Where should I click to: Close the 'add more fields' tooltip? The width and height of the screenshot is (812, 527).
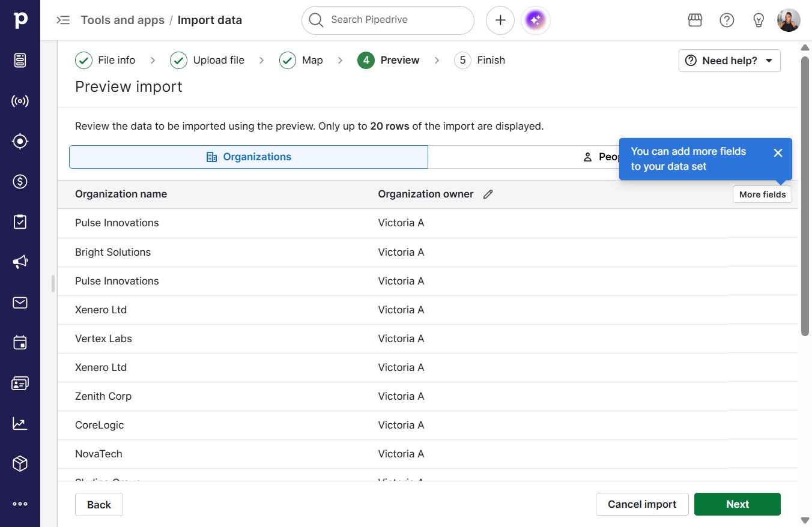click(x=778, y=153)
